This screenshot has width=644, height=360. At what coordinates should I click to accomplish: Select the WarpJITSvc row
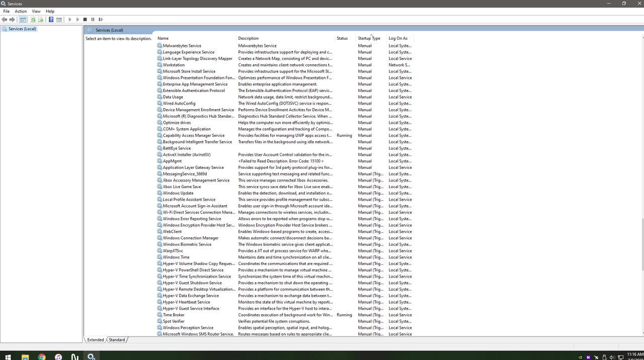(x=285, y=251)
